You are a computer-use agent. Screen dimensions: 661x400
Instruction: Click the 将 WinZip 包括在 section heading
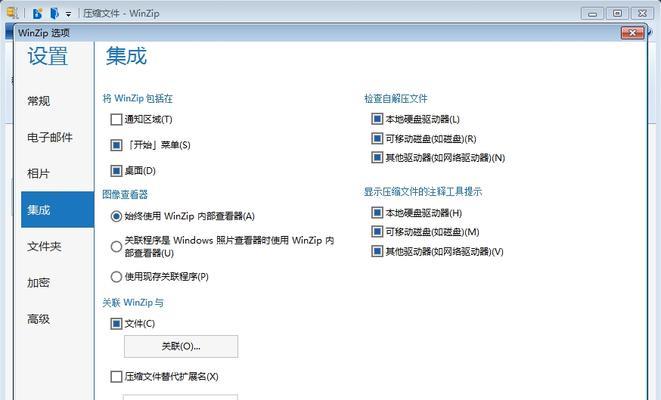click(x=137, y=99)
